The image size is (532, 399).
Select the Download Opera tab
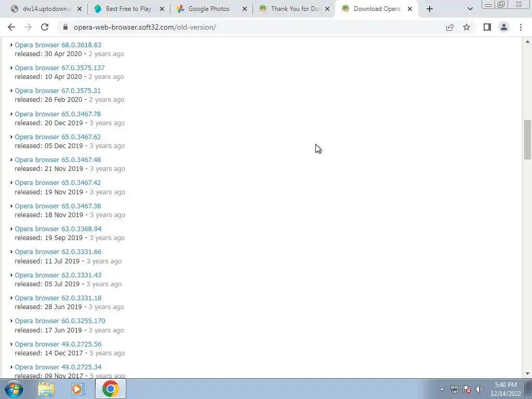[x=376, y=9]
